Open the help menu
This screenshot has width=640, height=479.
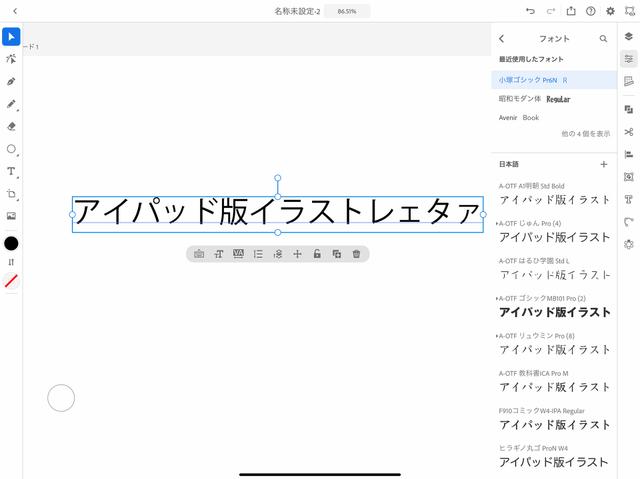click(591, 11)
